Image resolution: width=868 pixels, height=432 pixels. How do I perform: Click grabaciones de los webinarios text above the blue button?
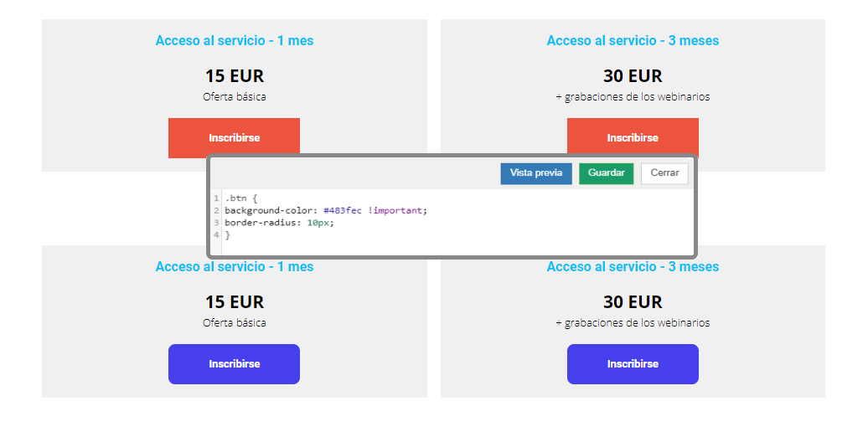point(637,323)
